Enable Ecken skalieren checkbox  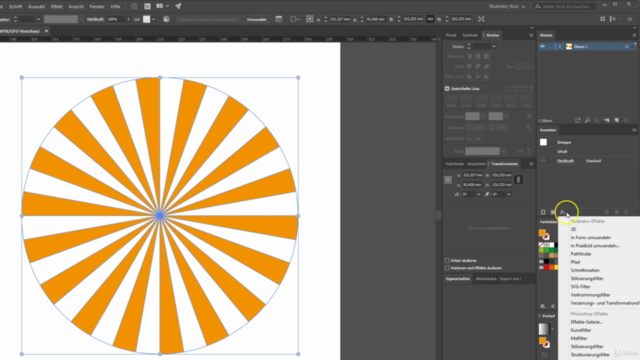click(447, 260)
